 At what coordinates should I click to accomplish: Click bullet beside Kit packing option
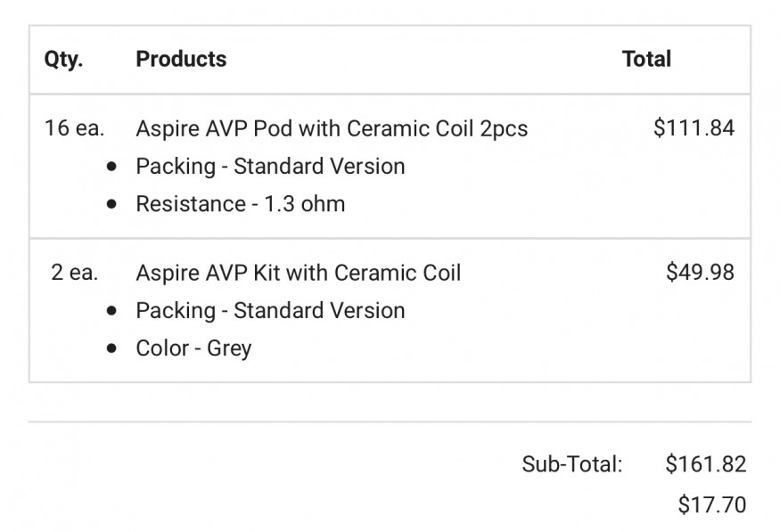coord(112,311)
